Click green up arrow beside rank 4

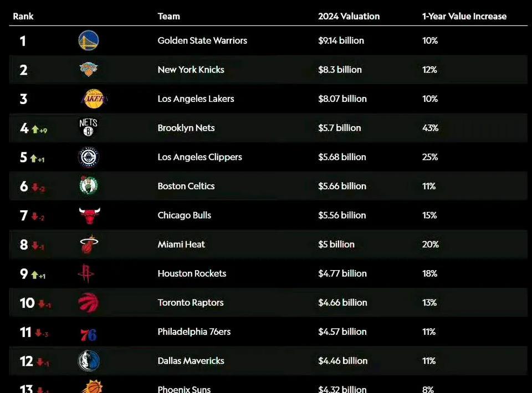click(x=35, y=129)
